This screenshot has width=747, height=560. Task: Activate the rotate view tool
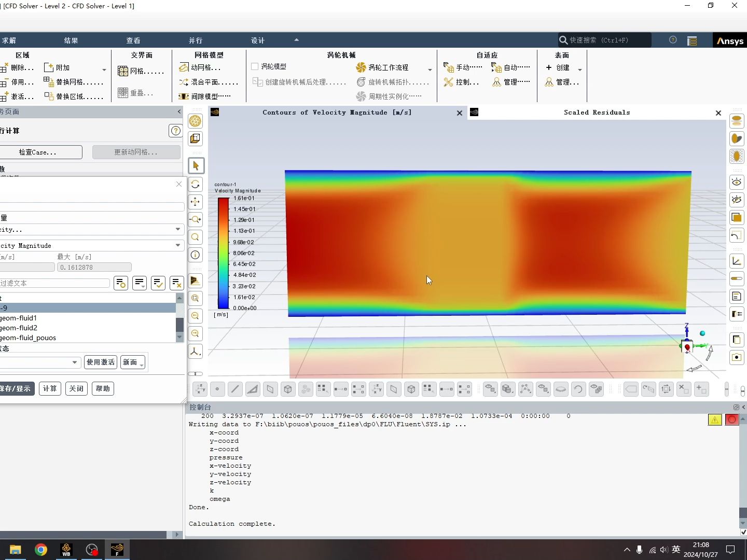click(196, 184)
